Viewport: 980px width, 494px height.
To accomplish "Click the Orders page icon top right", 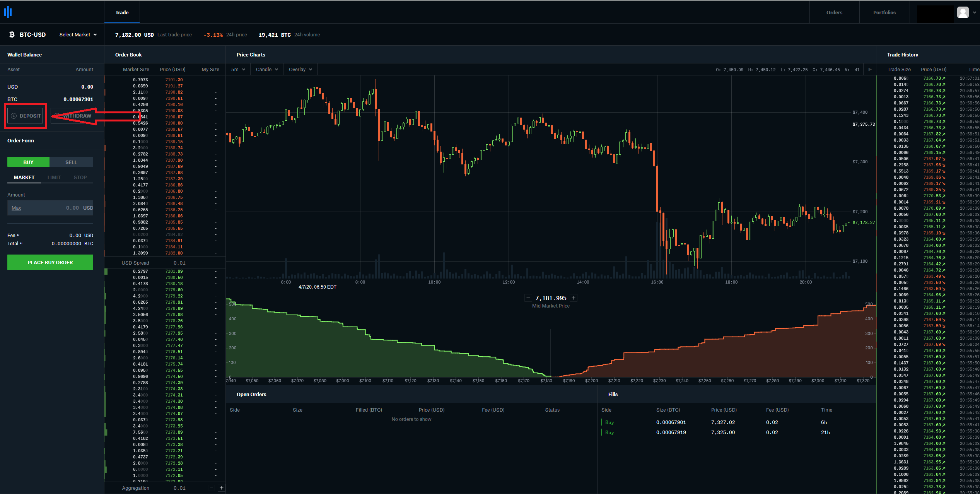I will pyautogui.click(x=835, y=12).
